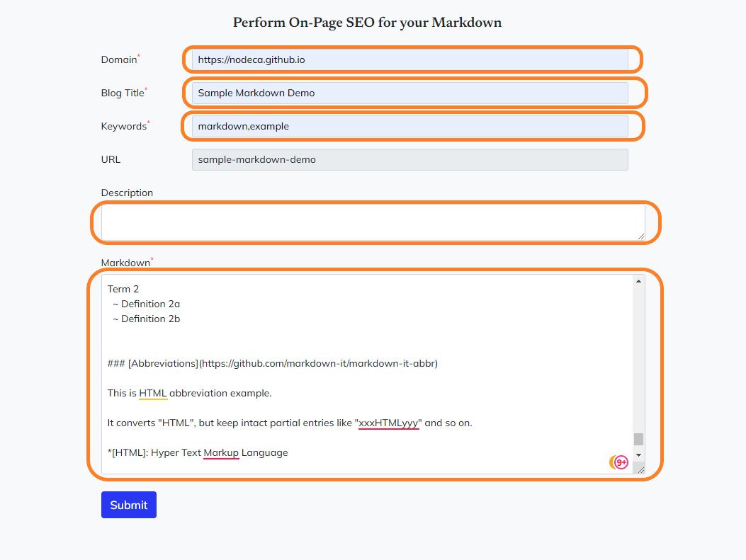Click the Description textarea resize handle

coord(640,236)
